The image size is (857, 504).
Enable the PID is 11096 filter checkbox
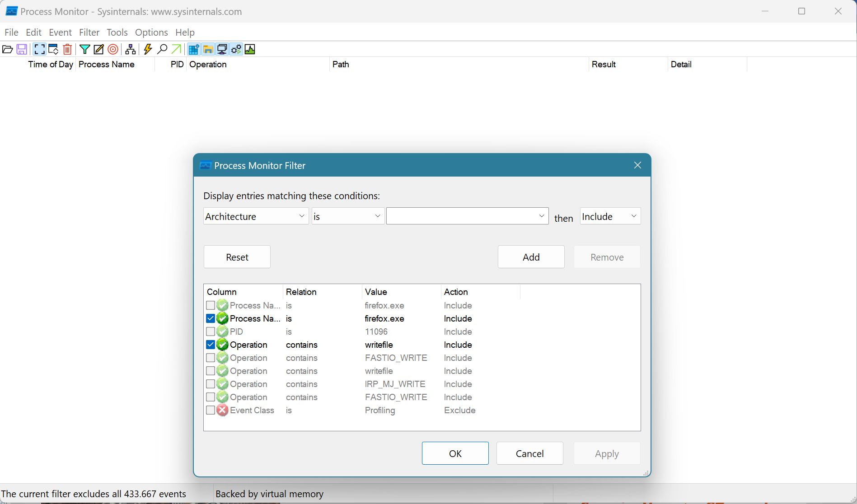pyautogui.click(x=211, y=331)
